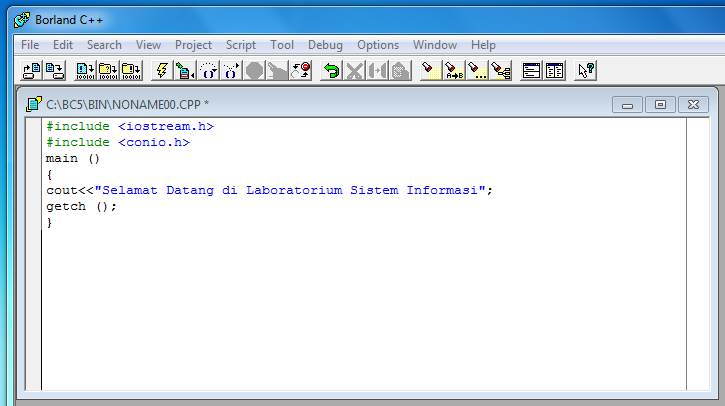Click the Compile toolbar icon
This screenshot has width=725, height=406.
tap(85, 71)
